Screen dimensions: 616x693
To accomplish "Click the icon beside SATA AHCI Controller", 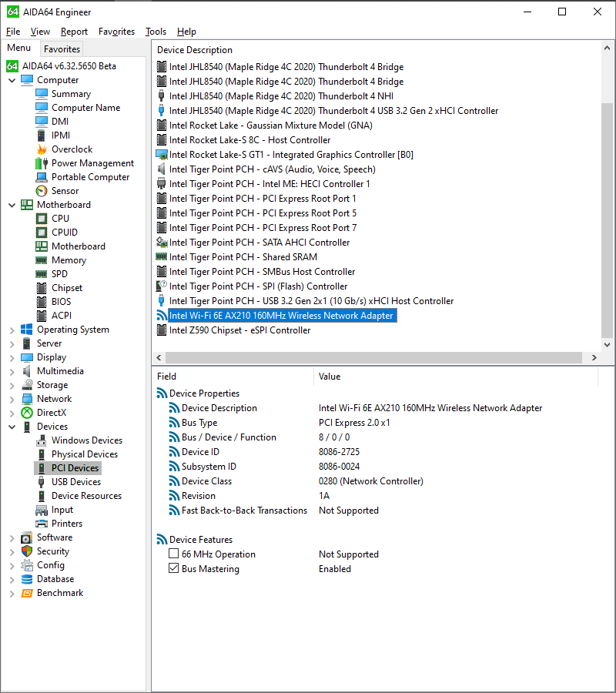I will click(162, 243).
